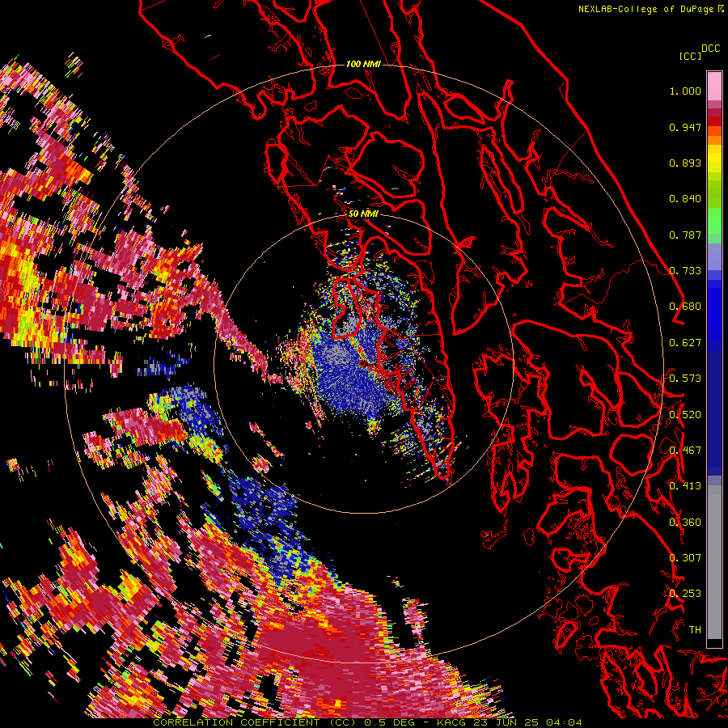Screen dimensions: 728x728
Task: Click the 0.840 scale value
Action: 685,199
